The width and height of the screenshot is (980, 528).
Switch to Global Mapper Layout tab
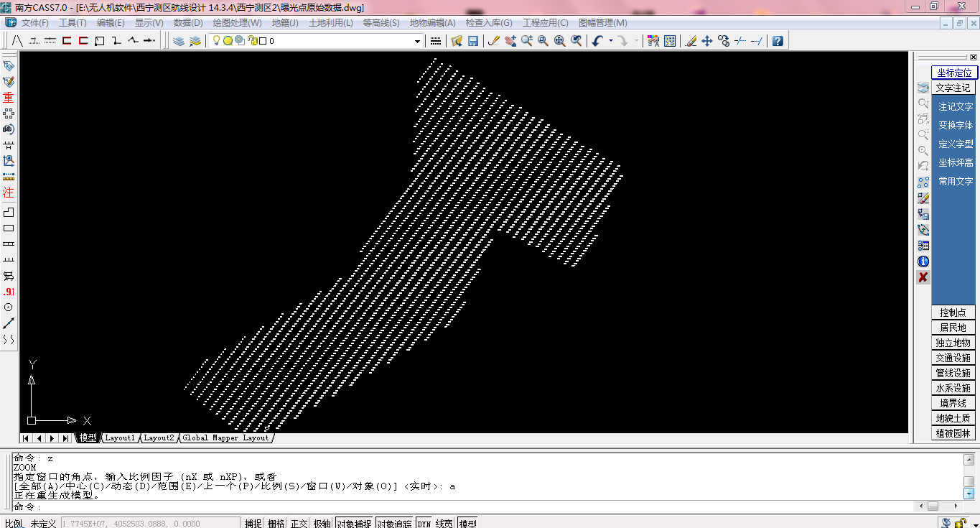coord(225,438)
